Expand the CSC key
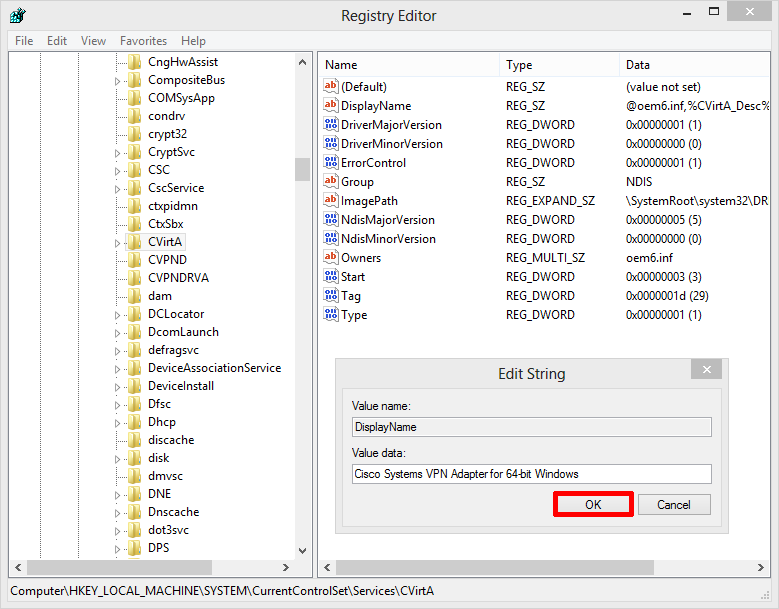This screenshot has width=779, height=609. 118,171
